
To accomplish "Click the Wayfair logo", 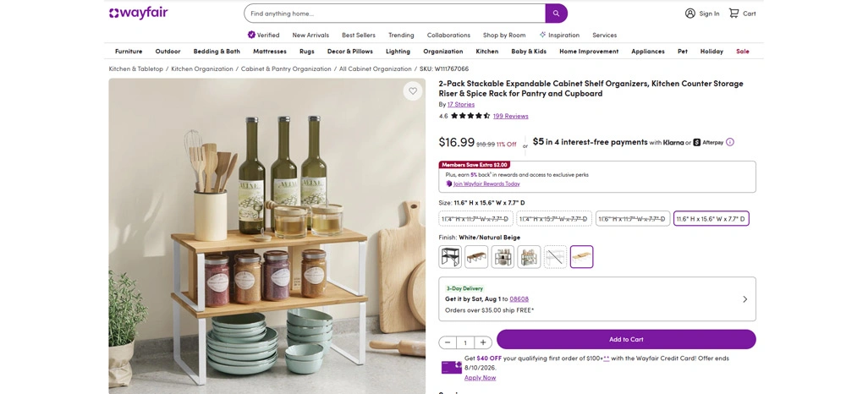I will [139, 13].
